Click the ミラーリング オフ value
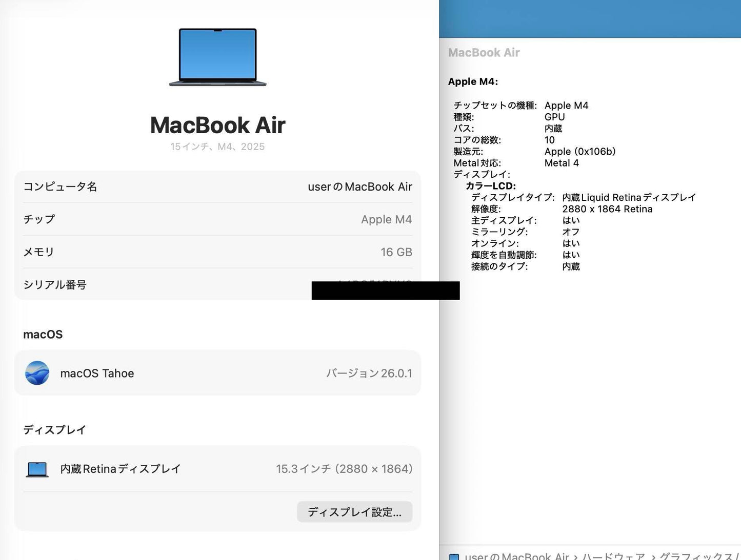 coord(570,232)
